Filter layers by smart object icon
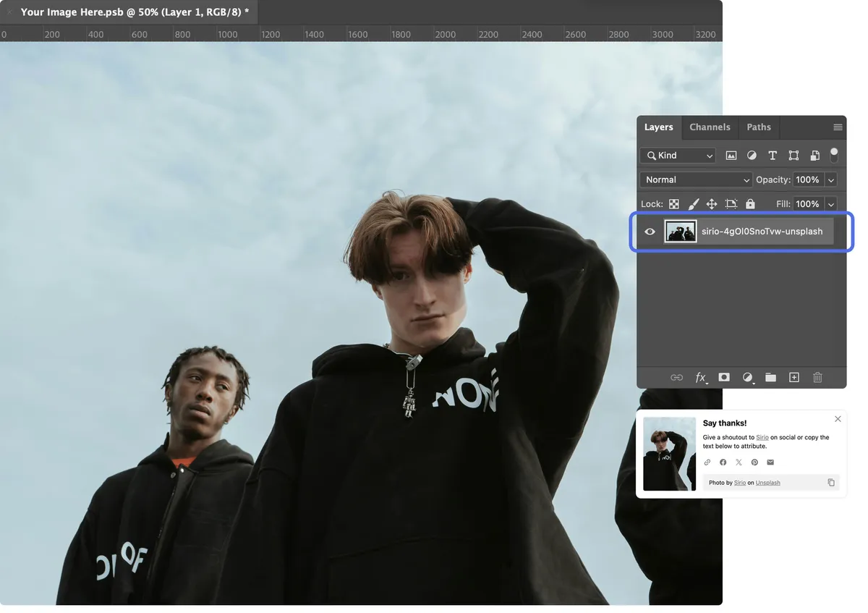868x613 pixels. click(814, 156)
